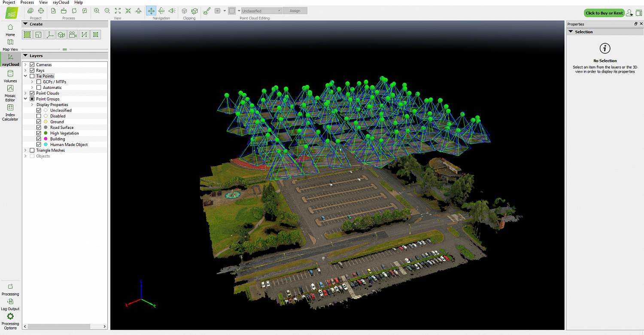Image resolution: width=644 pixels, height=335 pixels.
Task: Open the Volumes view in sidebar
Action: [x=10, y=76]
